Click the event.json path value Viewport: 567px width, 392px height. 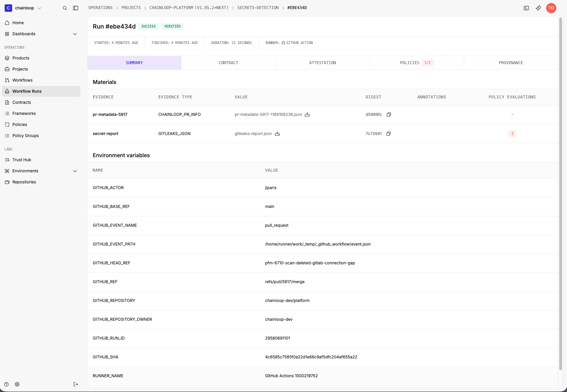tap(318, 244)
